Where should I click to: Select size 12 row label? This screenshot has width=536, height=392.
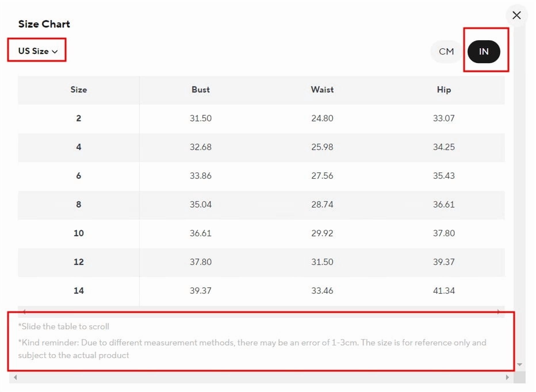coord(79,262)
